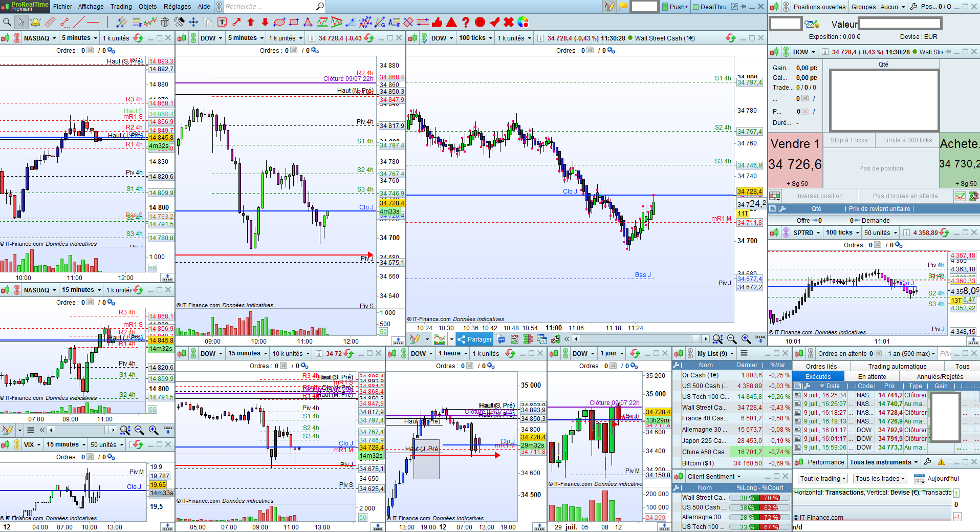Viewport: 980px width, 532px height.
Task: Click the Limite à 300 ticks button
Action: tap(907, 140)
